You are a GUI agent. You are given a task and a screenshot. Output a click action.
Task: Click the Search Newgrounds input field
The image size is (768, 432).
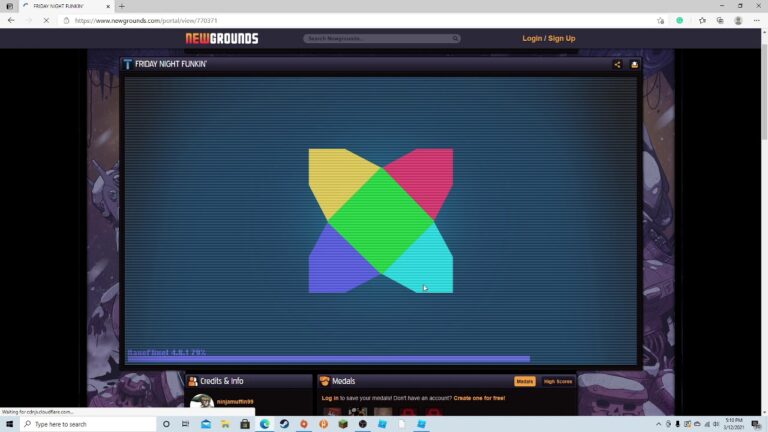point(375,39)
